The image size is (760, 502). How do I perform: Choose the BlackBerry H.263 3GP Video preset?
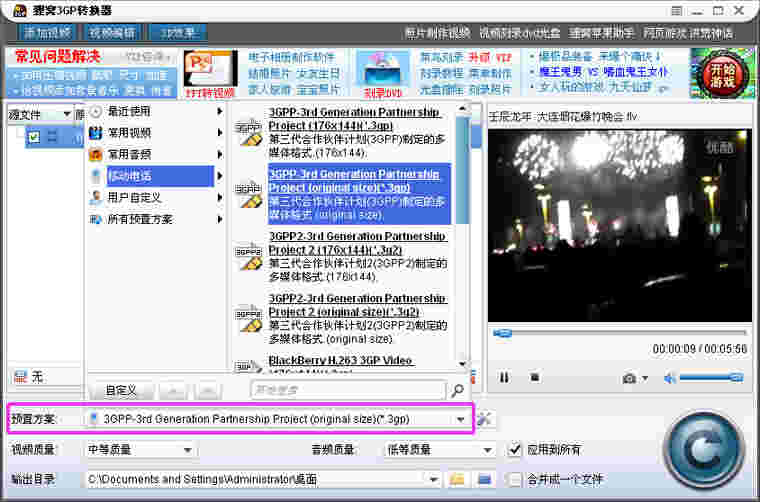point(343,364)
